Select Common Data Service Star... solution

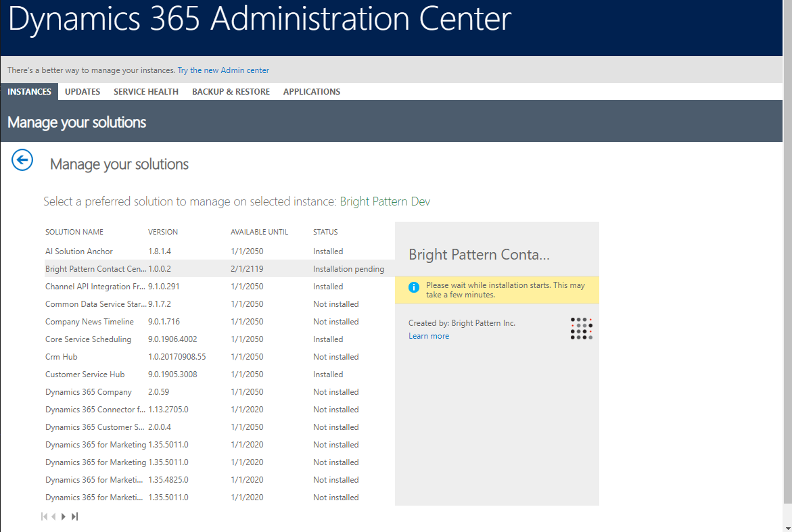tap(219, 304)
